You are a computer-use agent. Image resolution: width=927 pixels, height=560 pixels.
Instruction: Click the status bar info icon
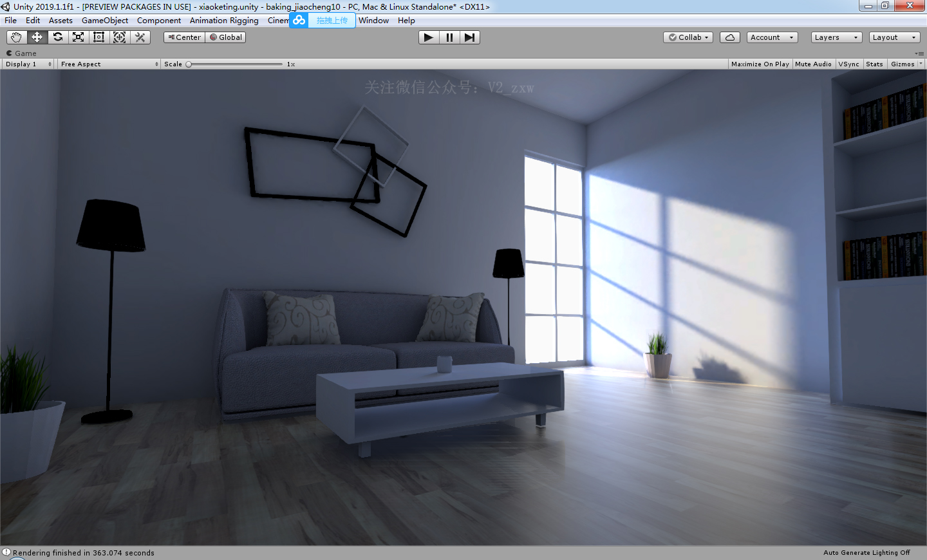[6, 552]
